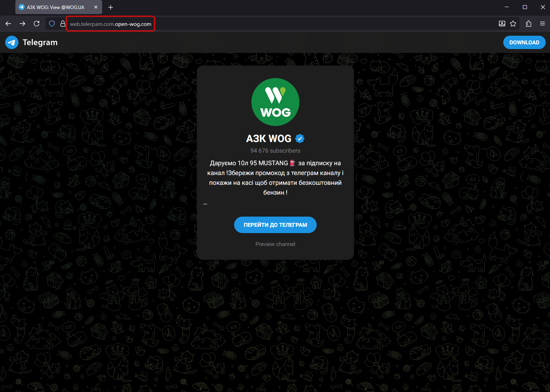Screen dimensions: 550x392
Task: Open the extensions puzzle icon
Action: pyautogui.click(x=528, y=24)
